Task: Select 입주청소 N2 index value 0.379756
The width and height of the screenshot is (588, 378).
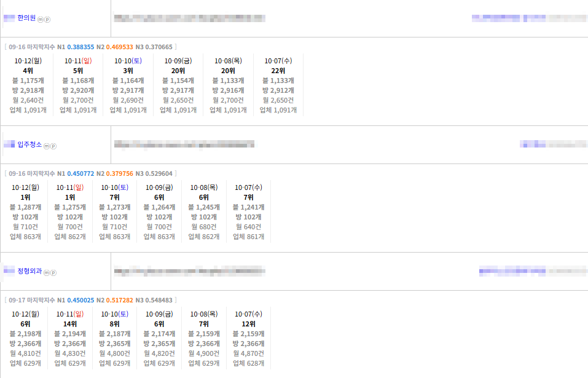Action: (120, 174)
